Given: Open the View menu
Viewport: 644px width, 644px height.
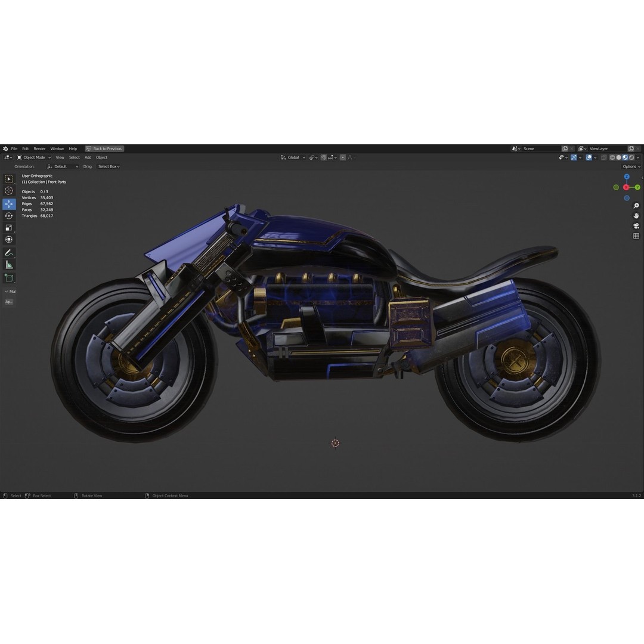Looking at the screenshot, I should [60, 157].
